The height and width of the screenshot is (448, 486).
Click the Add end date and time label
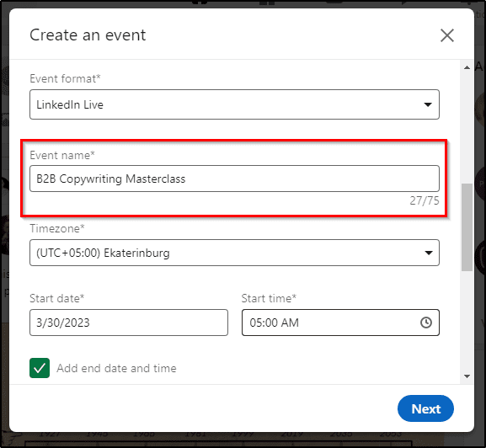[116, 368]
